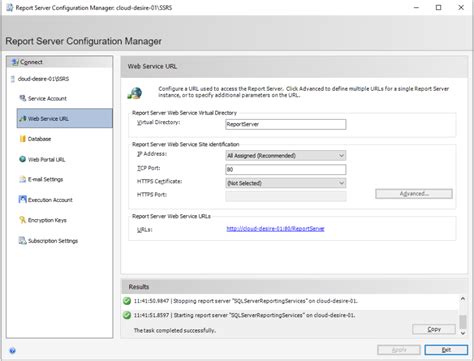
Task: Select cloud-desire-01\SSRS server node
Action: pyautogui.click(x=43, y=79)
